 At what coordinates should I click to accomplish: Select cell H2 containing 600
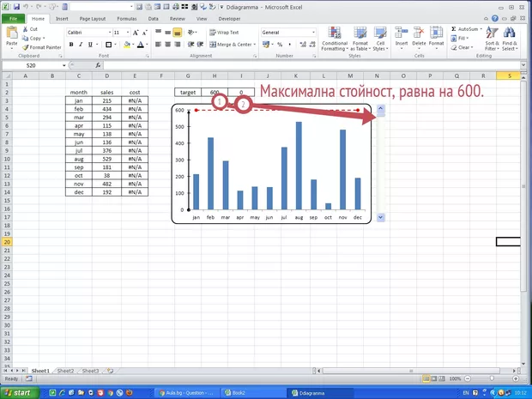pyautogui.click(x=214, y=92)
